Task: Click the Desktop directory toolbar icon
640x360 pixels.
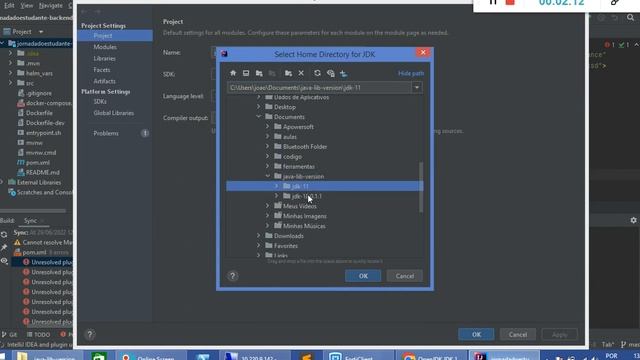Action: (x=246, y=73)
